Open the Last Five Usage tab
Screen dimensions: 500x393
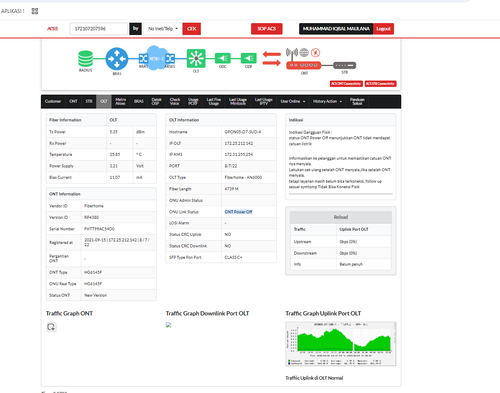pyautogui.click(x=214, y=101)
